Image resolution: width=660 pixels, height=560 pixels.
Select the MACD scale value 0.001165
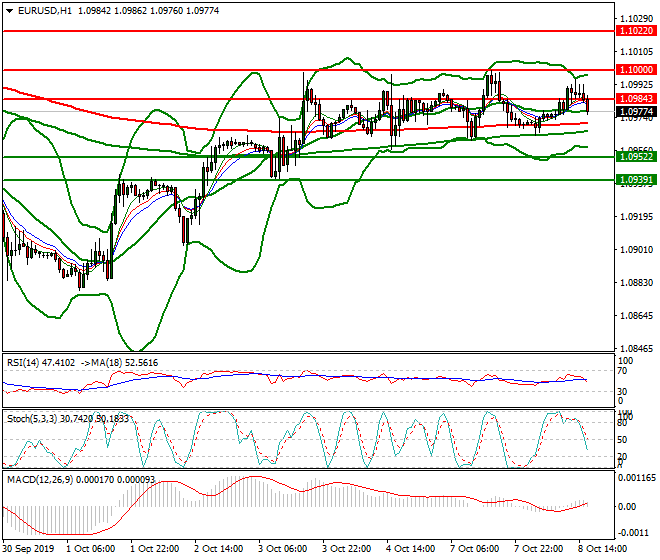(x=637, y=477)
